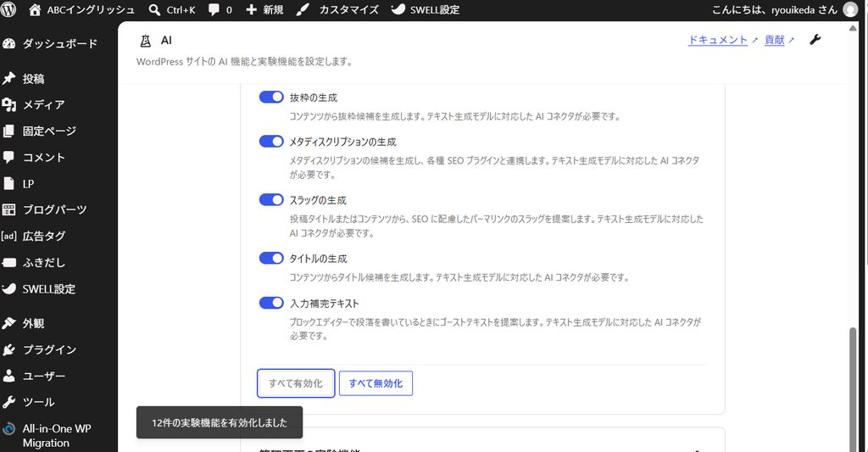868x452 pixels.
Task: Open コメント menu label in sidebar
Action: pyautogui.click(x=44, y=158)
